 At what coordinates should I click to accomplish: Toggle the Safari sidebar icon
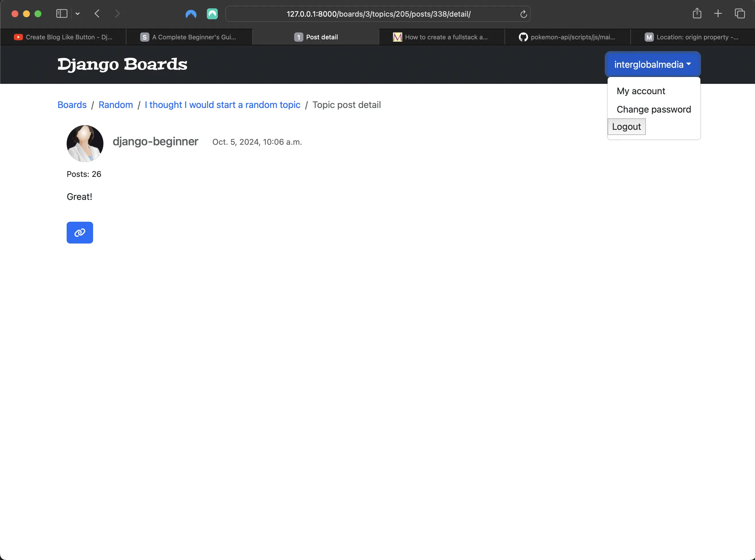62,13
